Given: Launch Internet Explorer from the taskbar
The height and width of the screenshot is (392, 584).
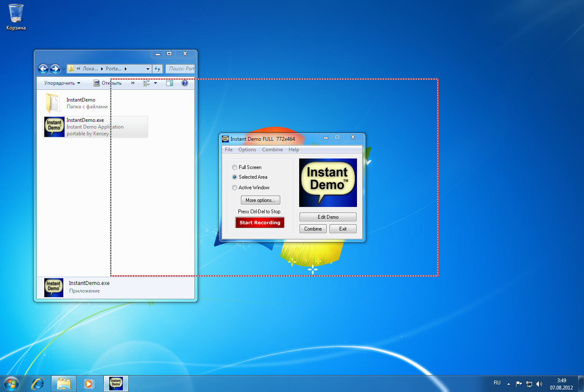Looking at the screenshot, I should [x=38, y=384].
